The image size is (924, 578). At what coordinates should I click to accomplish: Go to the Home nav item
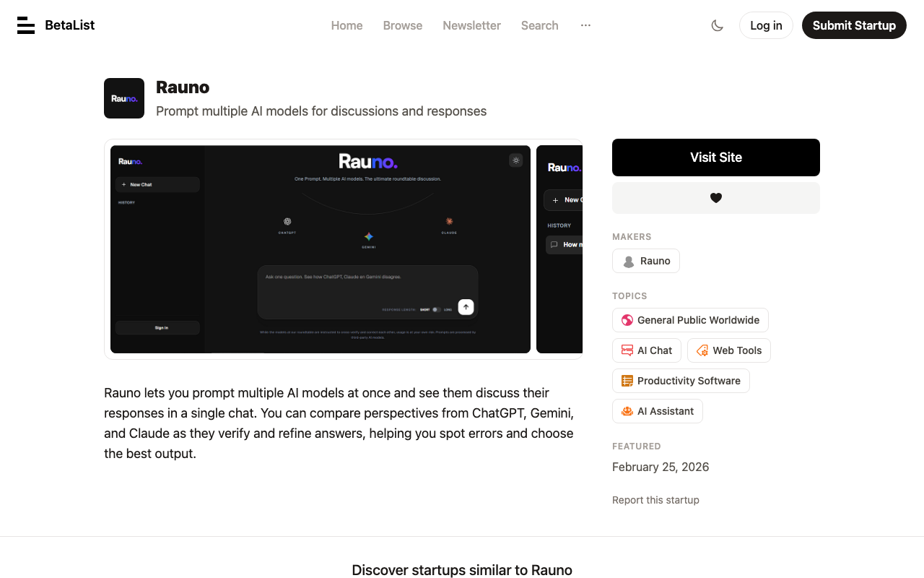346,25
